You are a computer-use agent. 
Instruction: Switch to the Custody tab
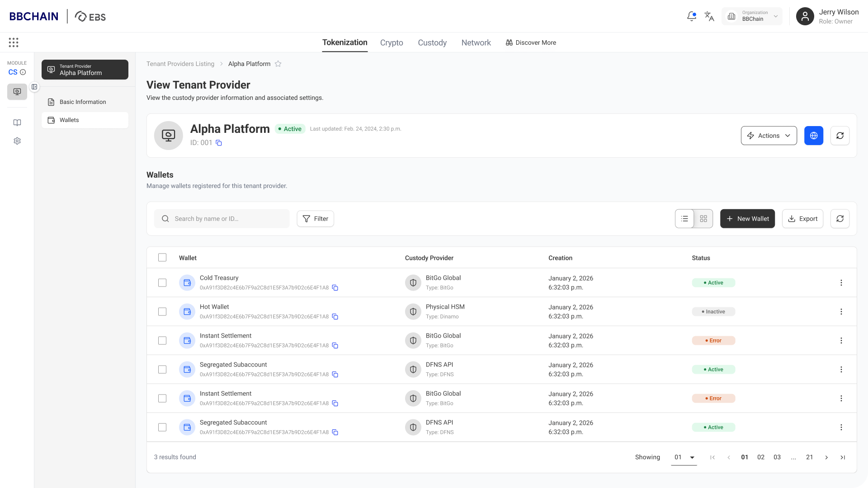coord(432,42)
